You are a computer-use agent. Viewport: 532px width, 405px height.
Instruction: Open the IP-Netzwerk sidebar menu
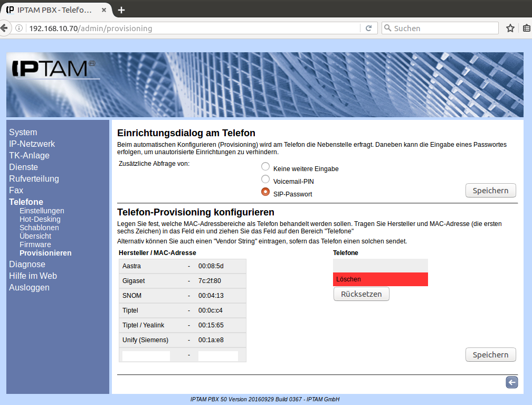point(32,144)
